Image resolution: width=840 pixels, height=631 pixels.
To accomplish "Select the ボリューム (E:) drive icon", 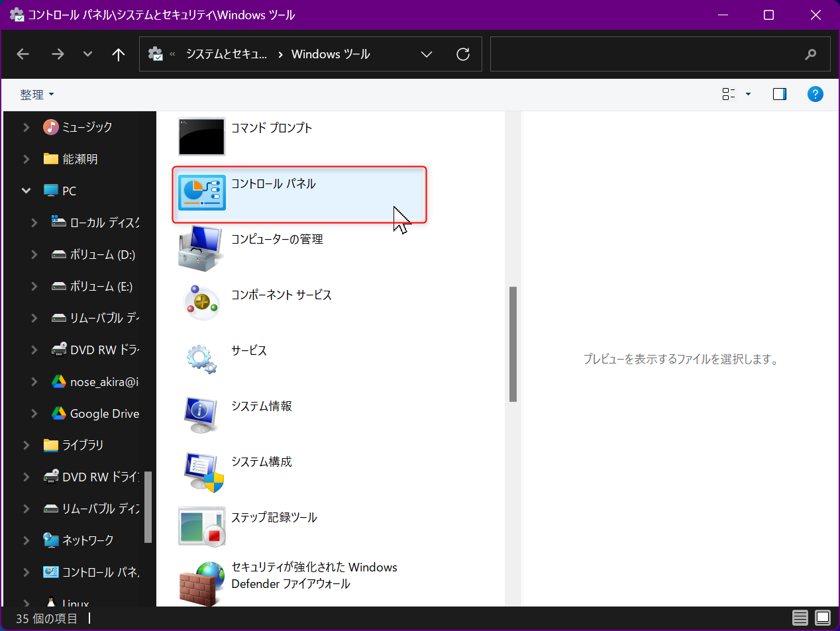I will [59, 286].
